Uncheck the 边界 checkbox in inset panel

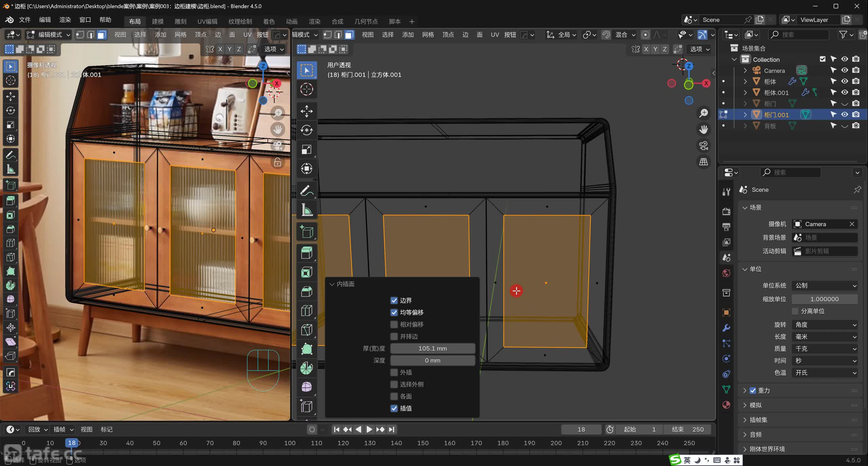click(x=394, y=300)
